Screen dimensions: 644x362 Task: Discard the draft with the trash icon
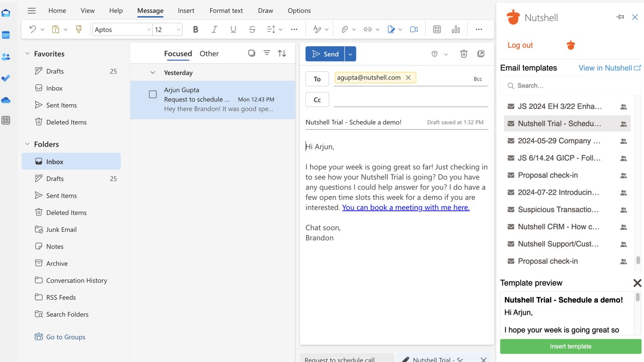pos(464,54)
